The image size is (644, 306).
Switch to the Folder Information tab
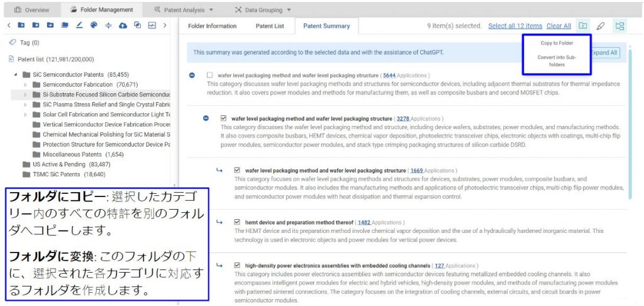tap(213, 26)
